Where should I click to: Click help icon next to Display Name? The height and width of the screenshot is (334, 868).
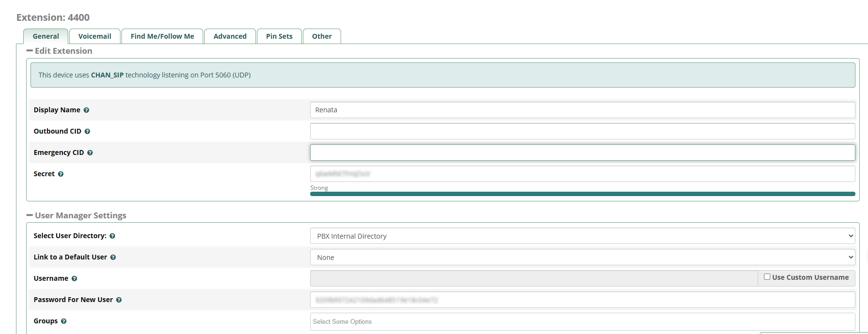coord(86,110)
